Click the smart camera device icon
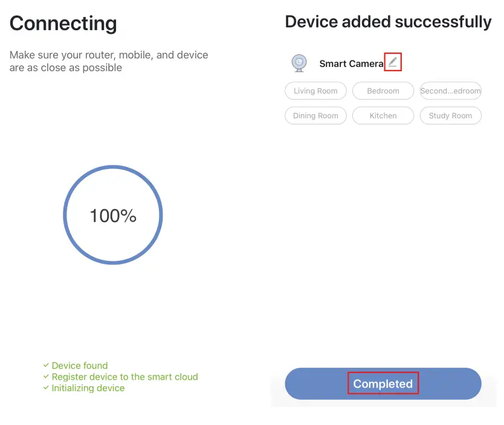Image resolution: width=504 pixels, height=425 pixels. (298, 63)
